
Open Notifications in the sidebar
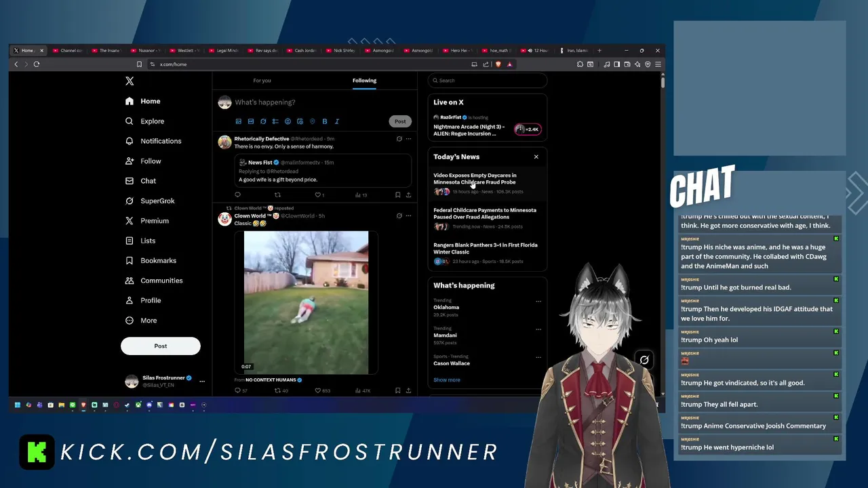153,141
